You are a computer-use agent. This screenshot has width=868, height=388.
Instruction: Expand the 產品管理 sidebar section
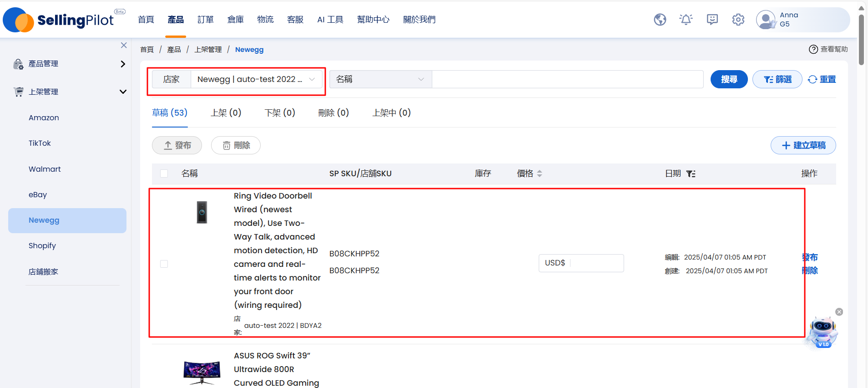122,64
